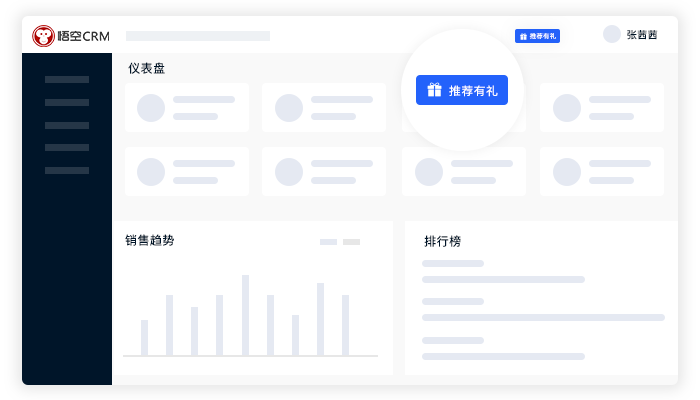The height and width of the screenshot is (400, 700).
Task: Select the circle icon of the top-right dashboard card
Action: click(567, 107)
